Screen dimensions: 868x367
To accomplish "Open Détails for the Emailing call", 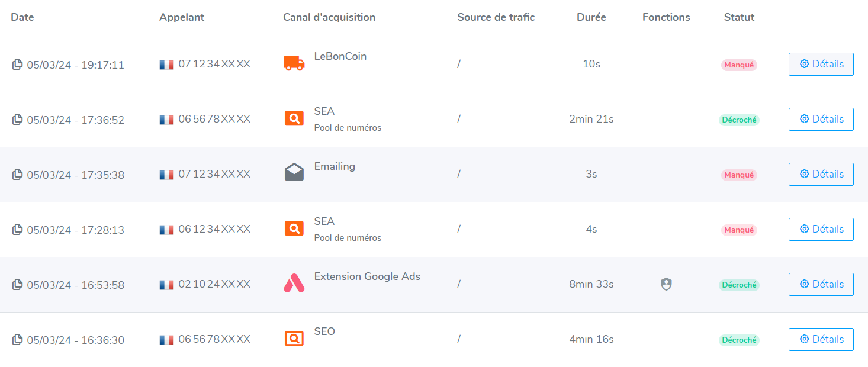I will coord(821,174).
